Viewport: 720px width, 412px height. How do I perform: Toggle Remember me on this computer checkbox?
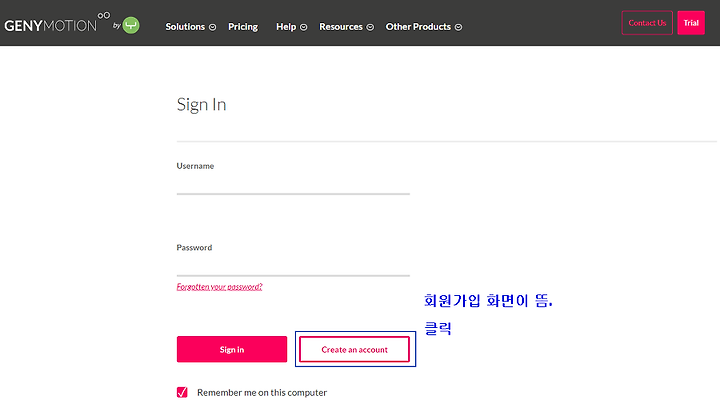pos(182,392)
